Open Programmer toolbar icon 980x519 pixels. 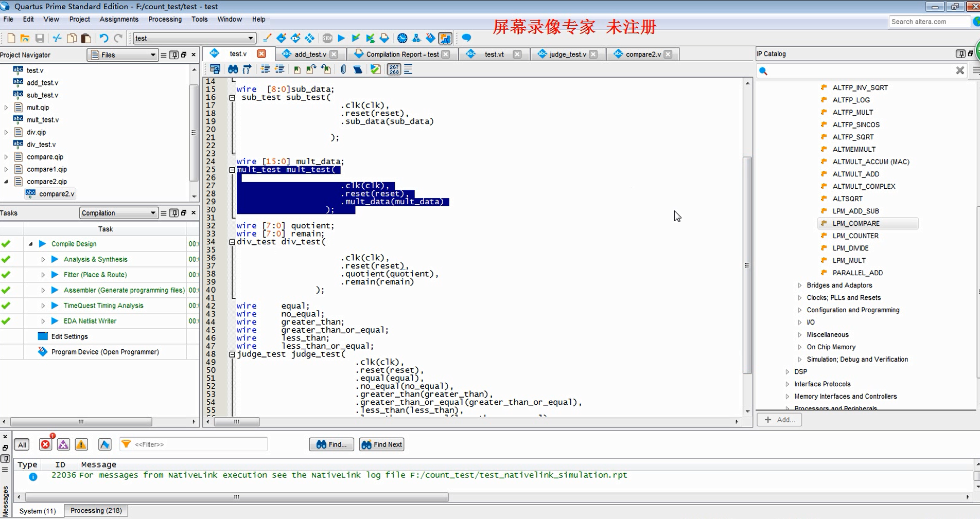pos(431,38)
